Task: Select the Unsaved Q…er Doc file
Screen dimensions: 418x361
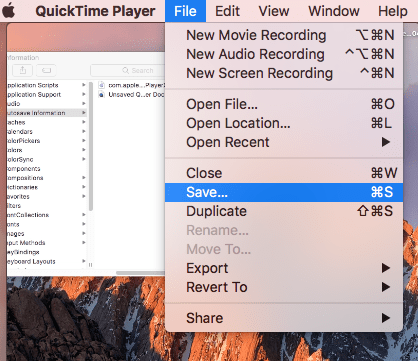Action: pyautogui.click(x=131, y=95)
